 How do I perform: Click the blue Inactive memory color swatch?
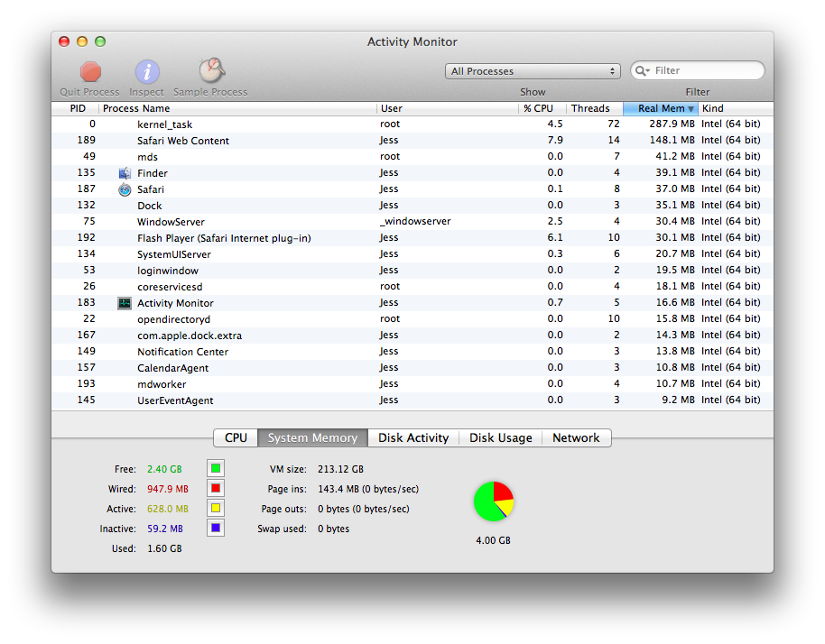tap(216, 528)
